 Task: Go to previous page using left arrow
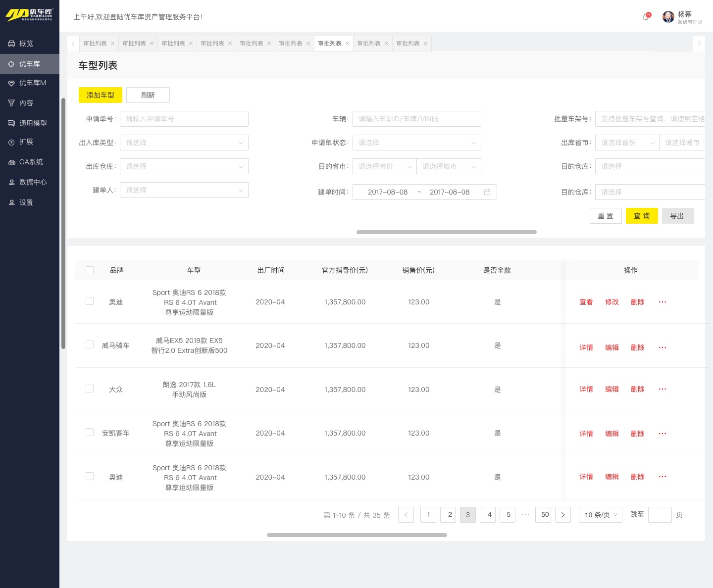click(406, 515)
